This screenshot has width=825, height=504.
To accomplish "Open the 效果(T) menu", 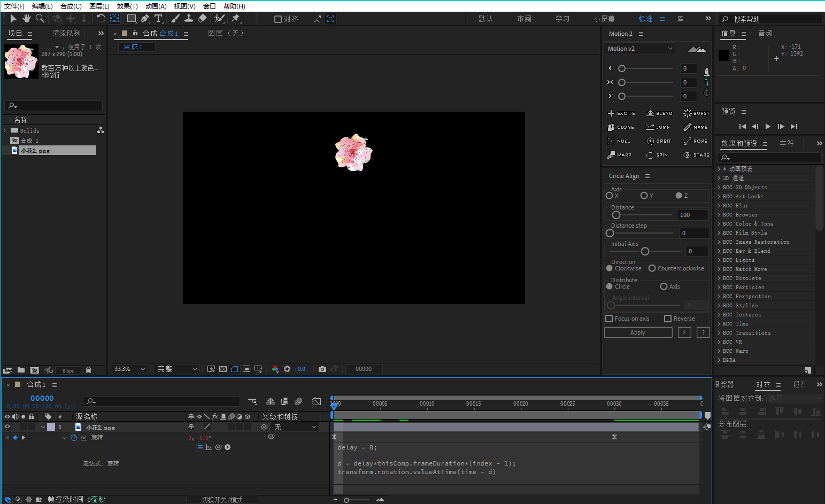I will 127,6.
